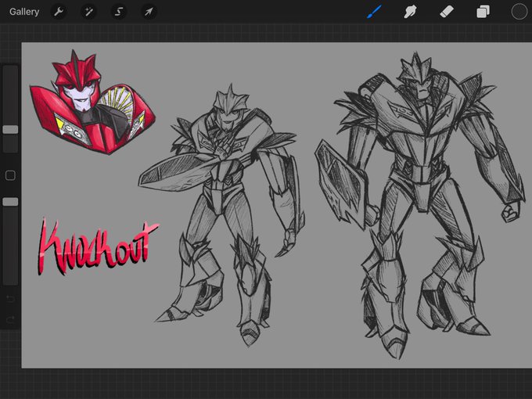Tap the Undo arrow in sidebar

(10, 299)
